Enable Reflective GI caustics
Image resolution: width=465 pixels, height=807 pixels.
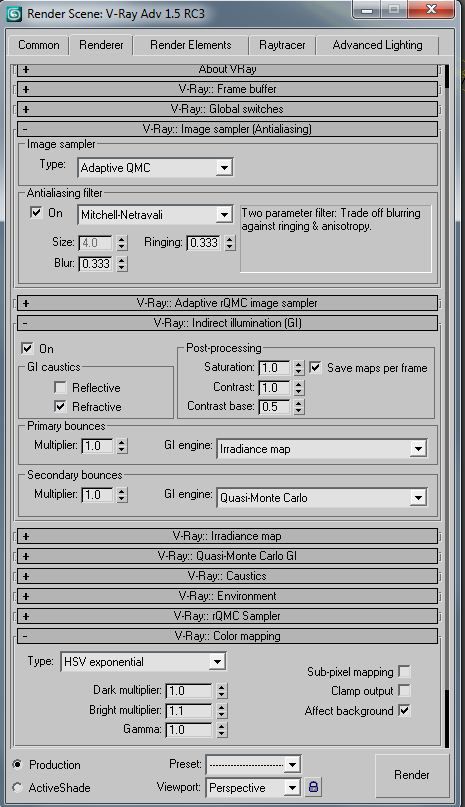(60, 388)
